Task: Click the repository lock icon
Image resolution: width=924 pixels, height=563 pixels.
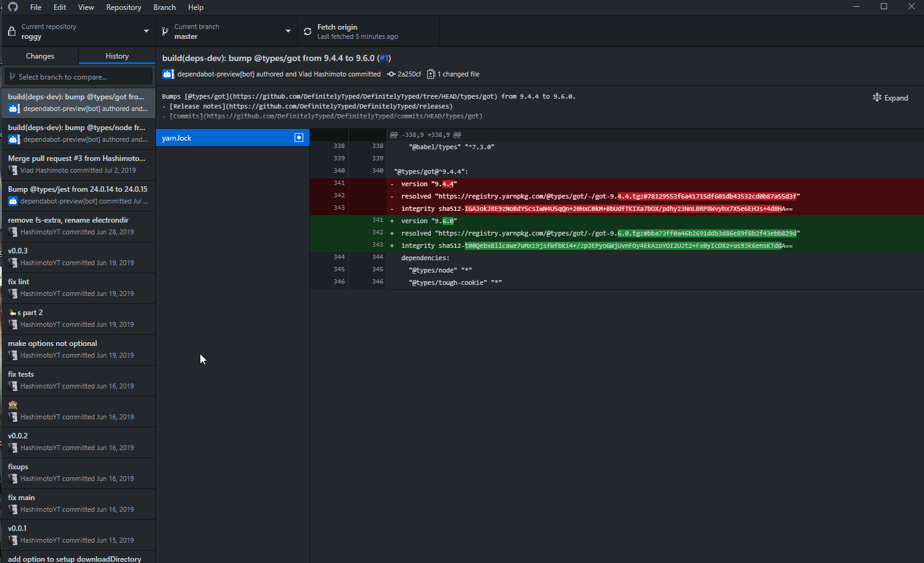Action: pos(11,31)
